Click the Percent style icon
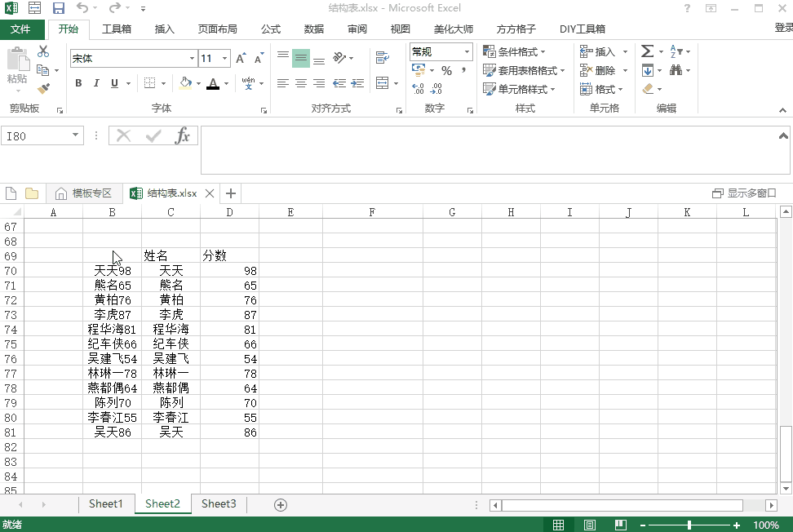This screenshot has height=532, width=793. [x=445, y=70]
